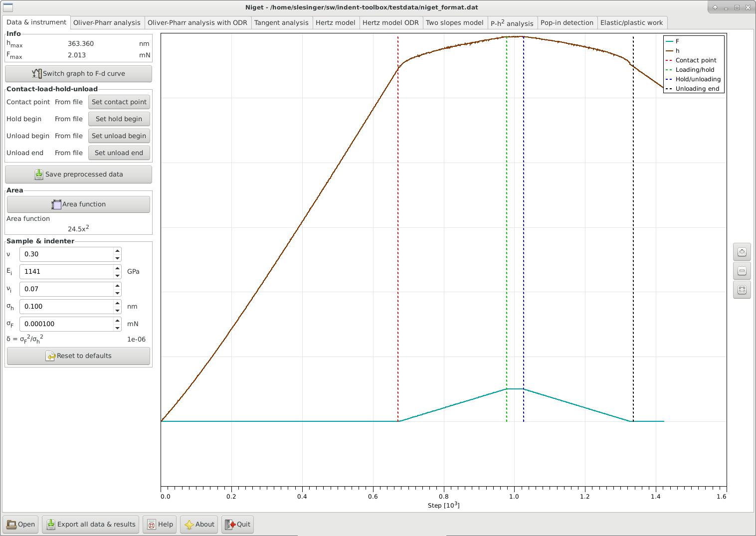Select the Data & instrument tab

click(x=36, y=22)
